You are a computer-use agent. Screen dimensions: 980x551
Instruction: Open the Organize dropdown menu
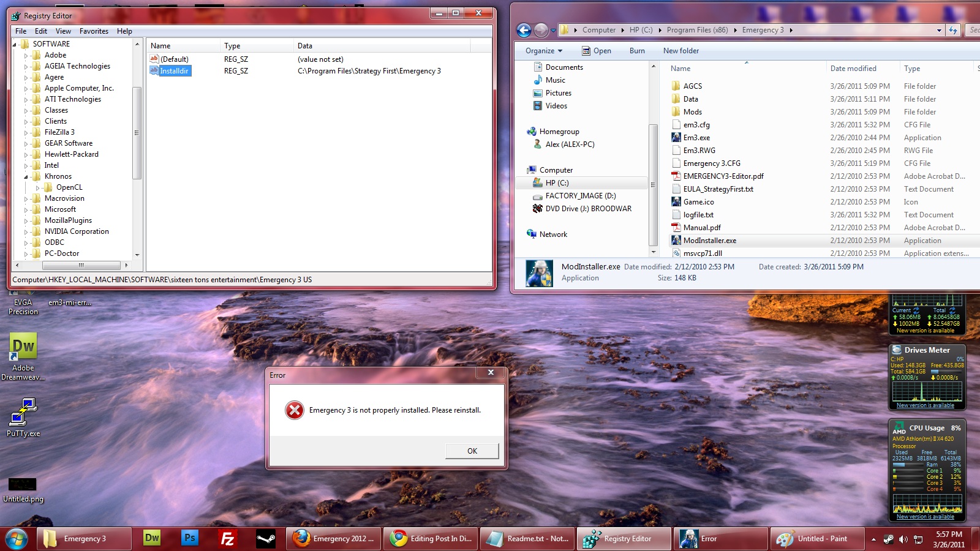pos(544,51)
